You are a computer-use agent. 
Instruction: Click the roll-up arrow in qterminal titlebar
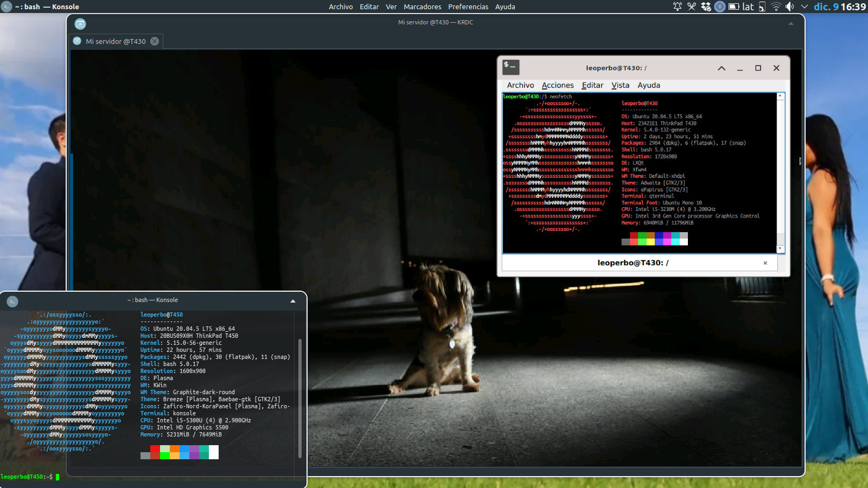coord(722,68)
